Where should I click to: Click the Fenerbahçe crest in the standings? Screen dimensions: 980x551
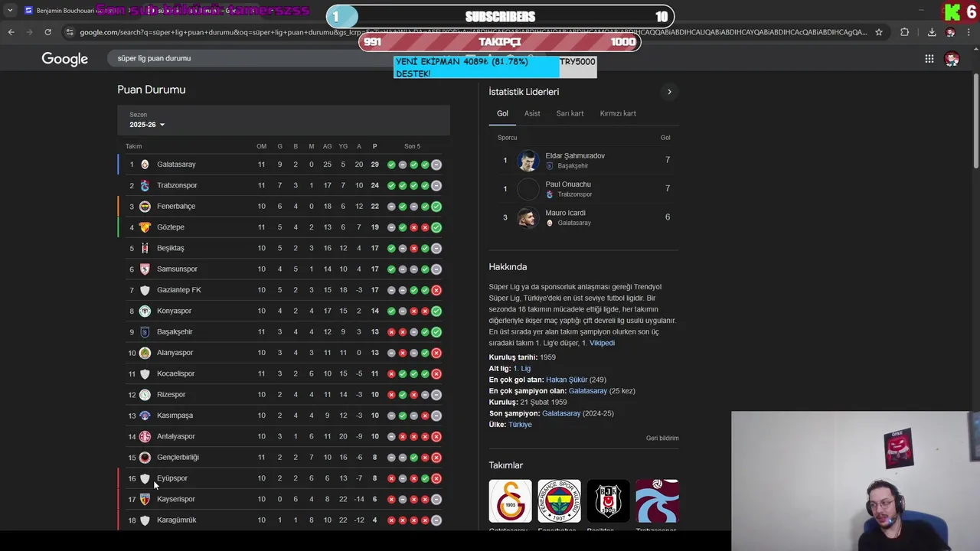(x=145, y=207)
